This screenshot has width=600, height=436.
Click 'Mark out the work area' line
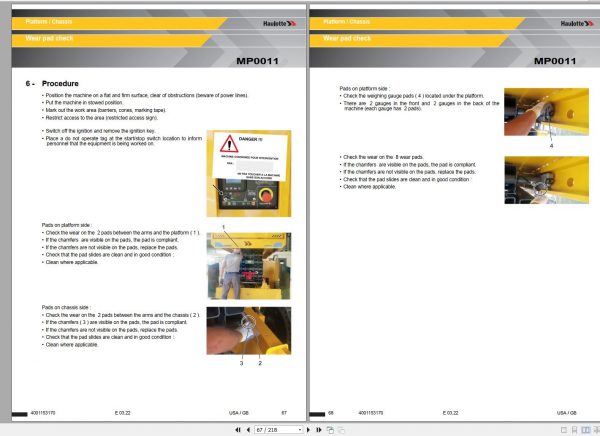pyautogui.click(x=106, y=110)
